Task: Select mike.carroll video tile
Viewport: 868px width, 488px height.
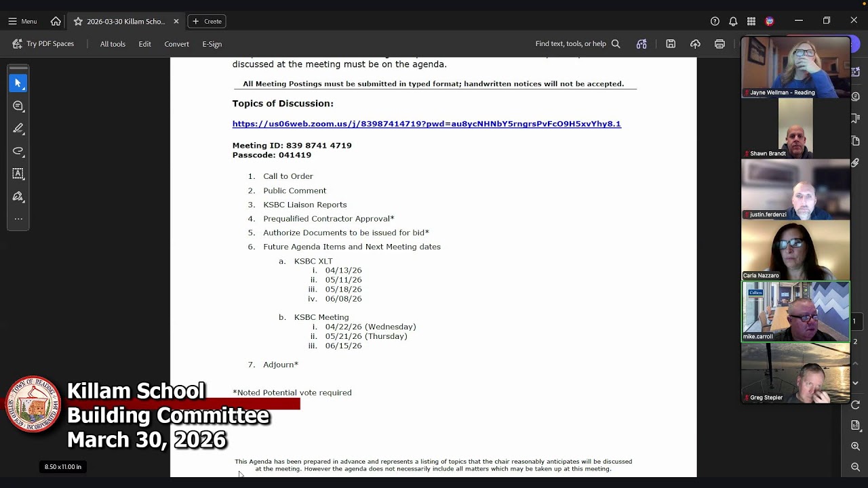Action: [795, 311]
